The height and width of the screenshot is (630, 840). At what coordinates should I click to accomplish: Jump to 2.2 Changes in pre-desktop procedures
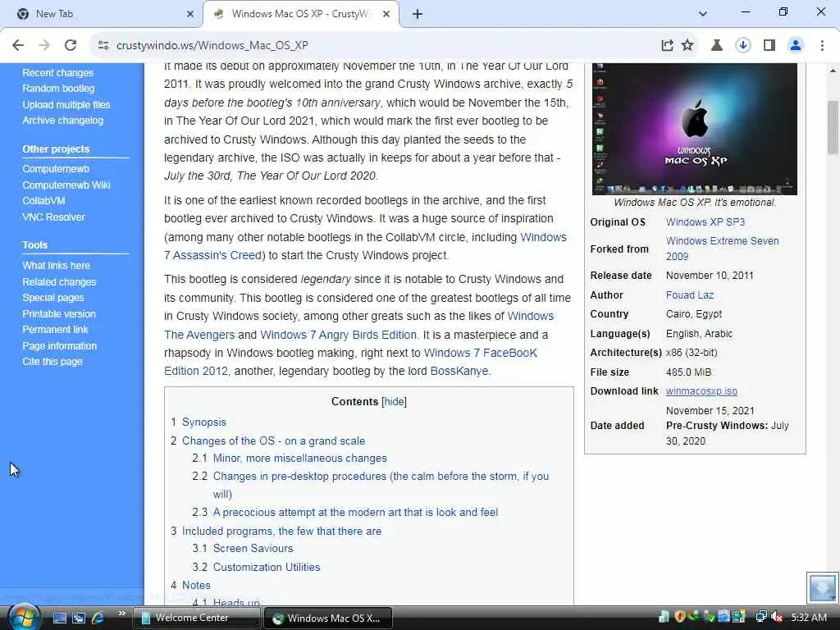tap(381, 477)
